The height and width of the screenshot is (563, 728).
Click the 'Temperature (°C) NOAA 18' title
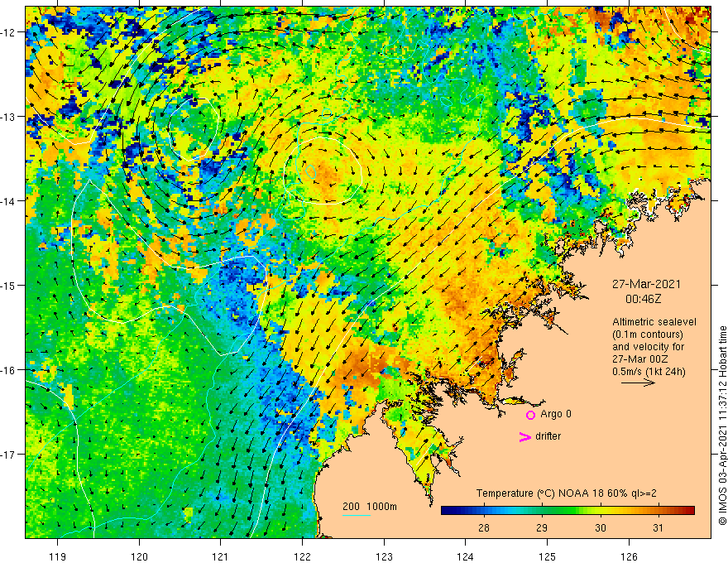point(567,493)
